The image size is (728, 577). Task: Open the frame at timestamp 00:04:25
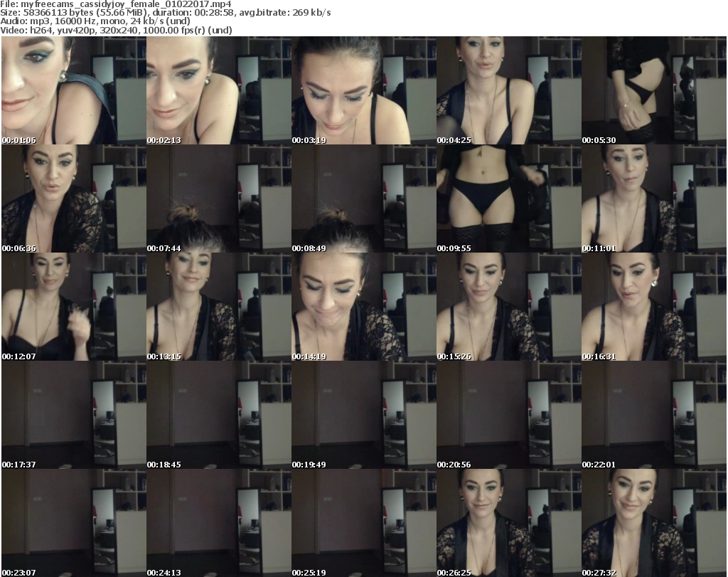click(x=509, y=90)
